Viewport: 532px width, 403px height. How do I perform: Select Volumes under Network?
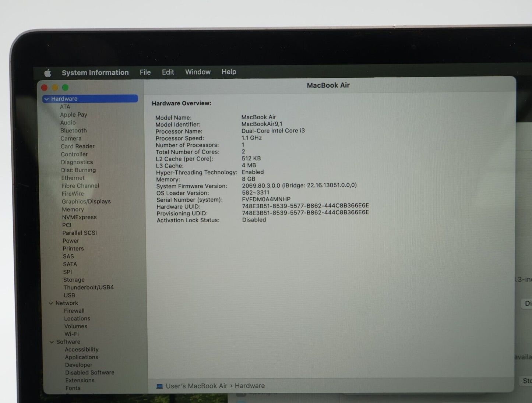[x=76, y=326]
